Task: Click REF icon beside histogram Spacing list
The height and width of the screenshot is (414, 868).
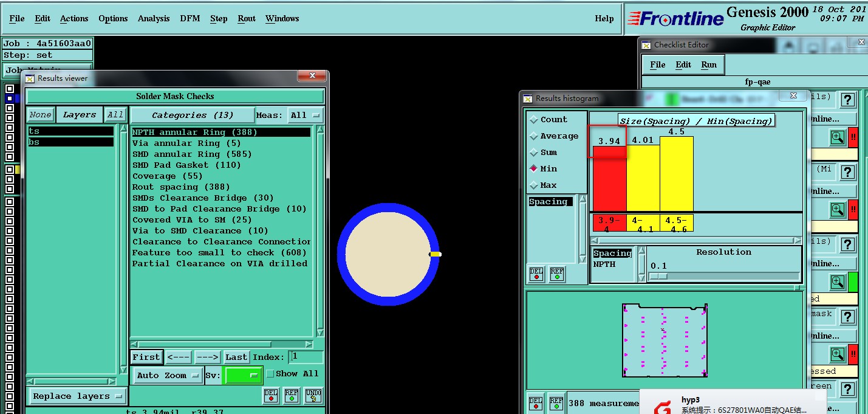Action: tap(556, 274)
